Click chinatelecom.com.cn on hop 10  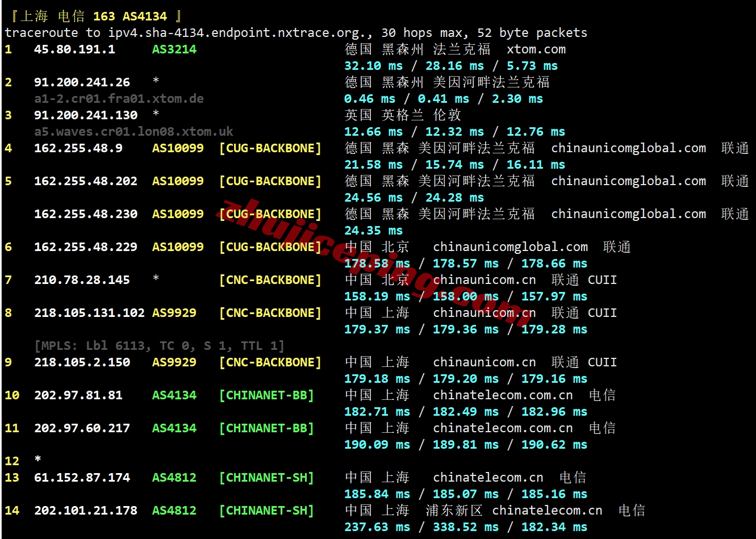503,395
